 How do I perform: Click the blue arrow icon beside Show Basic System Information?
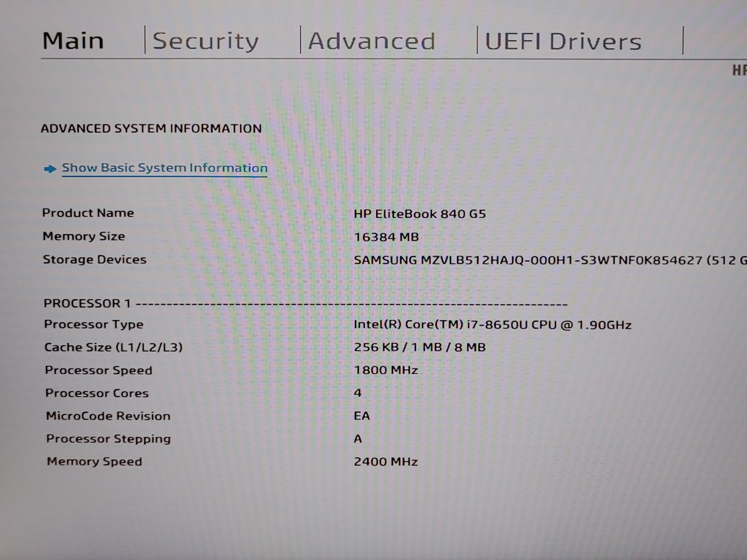tap(50, 169)
